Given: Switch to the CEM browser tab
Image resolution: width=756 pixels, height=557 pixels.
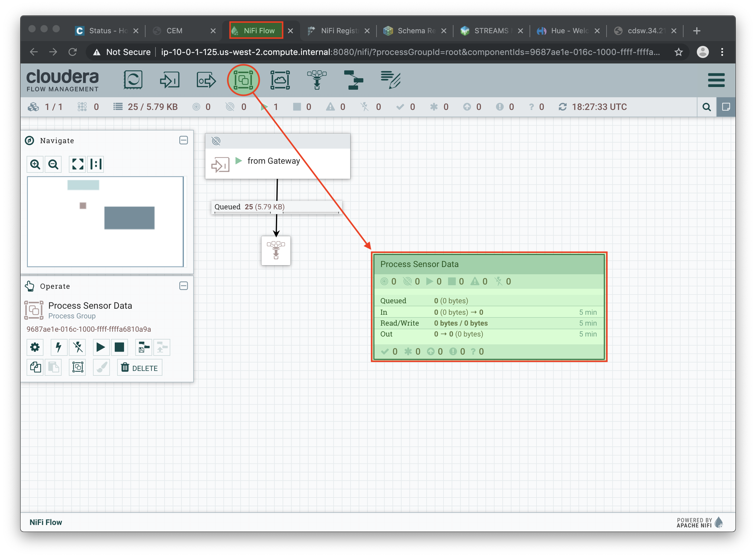Looking at the screenshot, I should pos(174,31).
